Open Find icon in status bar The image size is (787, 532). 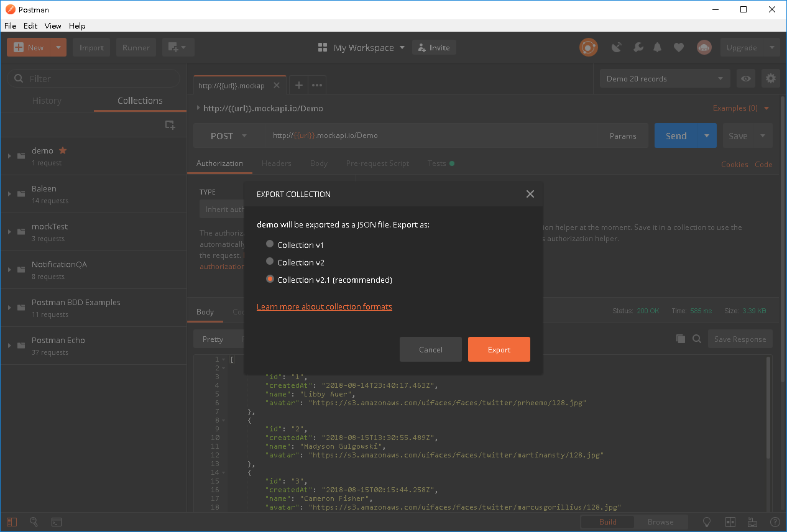(34, 522)
